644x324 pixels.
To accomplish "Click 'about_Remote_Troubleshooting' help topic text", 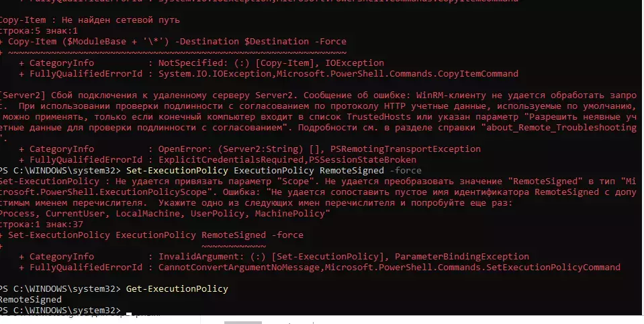I will point(561,127).
